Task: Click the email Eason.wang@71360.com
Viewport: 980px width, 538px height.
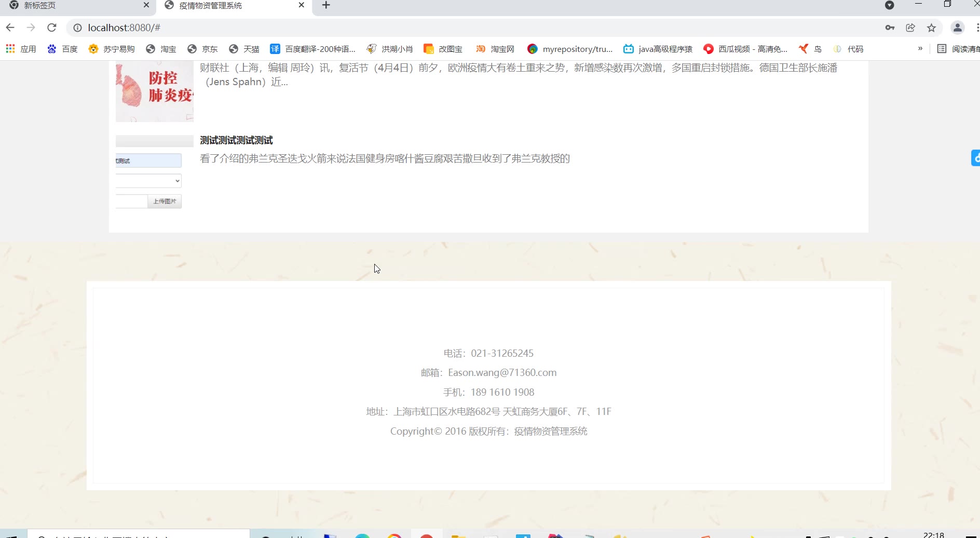Action: tap(502, 372)
